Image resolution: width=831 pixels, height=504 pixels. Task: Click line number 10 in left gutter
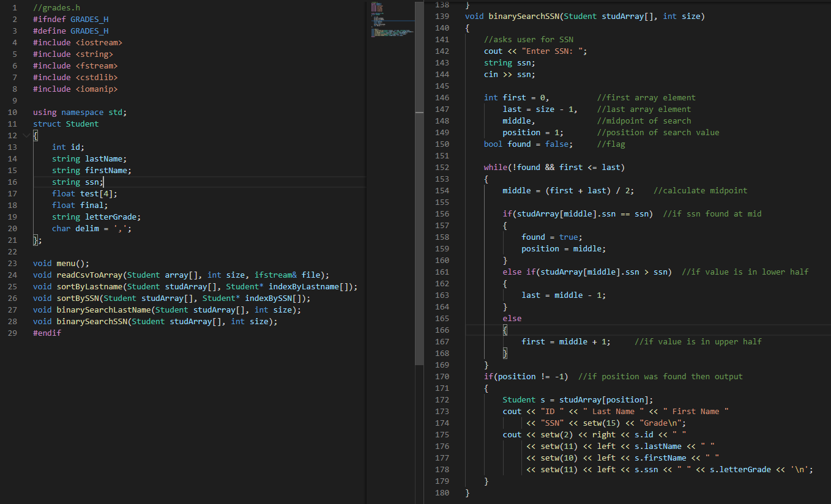click(x=13, y=112)
